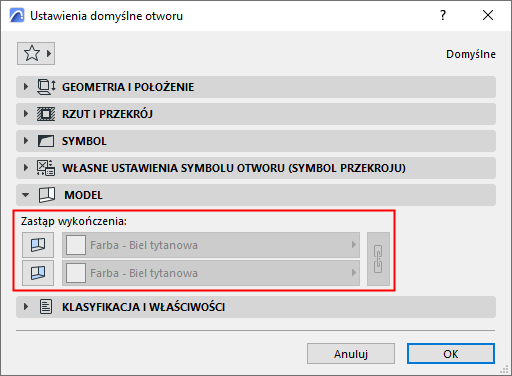Expand the RZUT I PRZEKRÓJ panel arrow

click(x=26, y=114)
